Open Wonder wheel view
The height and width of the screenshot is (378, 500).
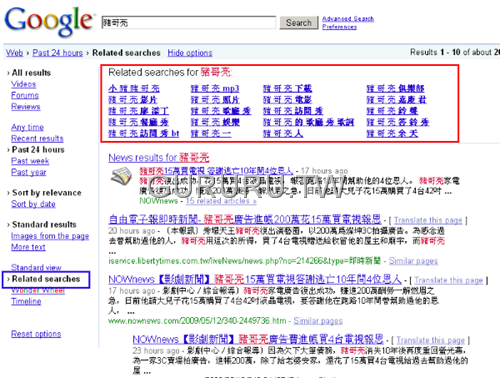(x=38, y=291)
